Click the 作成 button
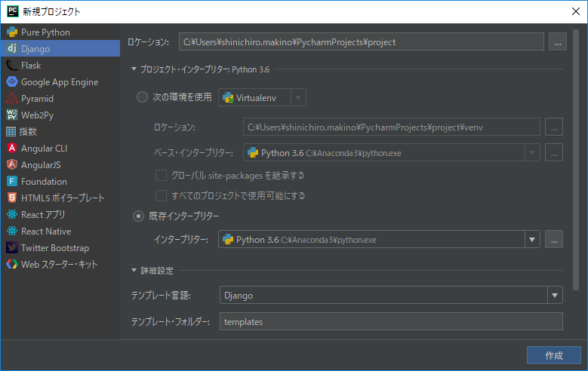Screen dimensions: 588x371 (x=554, y=355)
